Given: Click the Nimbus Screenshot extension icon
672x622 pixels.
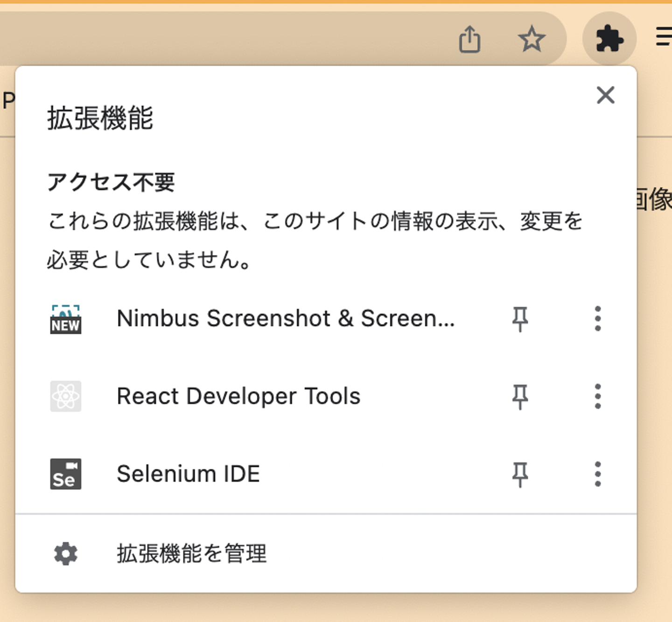Looking at the screenshot, I should [x=66, y=319].
